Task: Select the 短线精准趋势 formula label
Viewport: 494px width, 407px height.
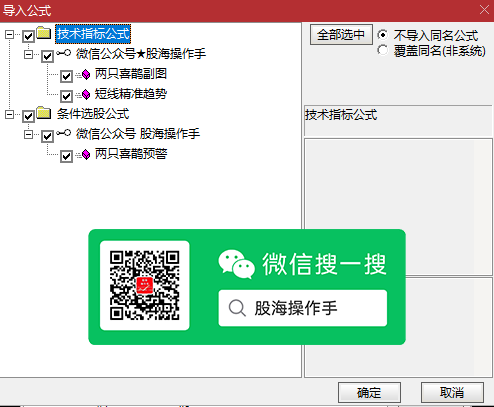Action: 131,94
